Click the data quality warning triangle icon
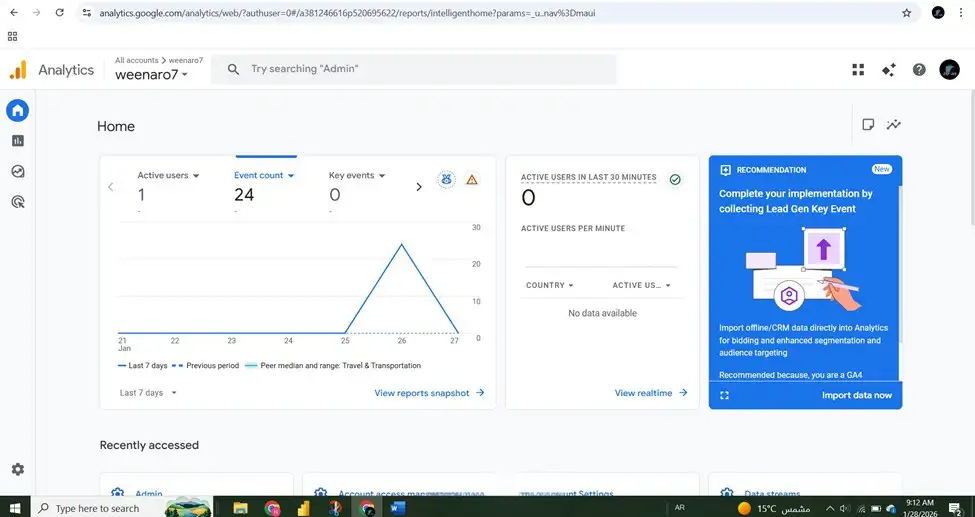This screenshot has height=517, width=975. pos(472,180)
